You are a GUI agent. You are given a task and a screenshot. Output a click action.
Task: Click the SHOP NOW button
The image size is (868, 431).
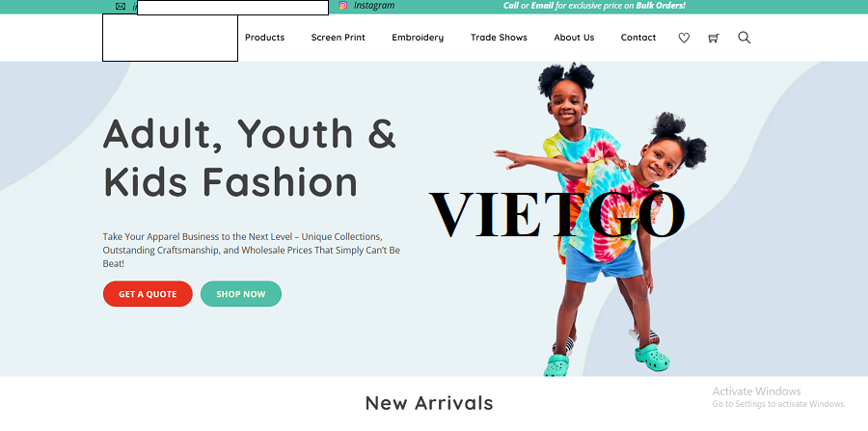[x=241, y=294]
